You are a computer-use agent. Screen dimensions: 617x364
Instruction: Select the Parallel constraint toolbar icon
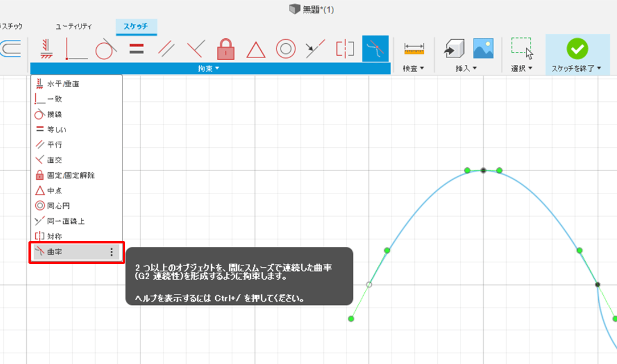tap(166, 49)
